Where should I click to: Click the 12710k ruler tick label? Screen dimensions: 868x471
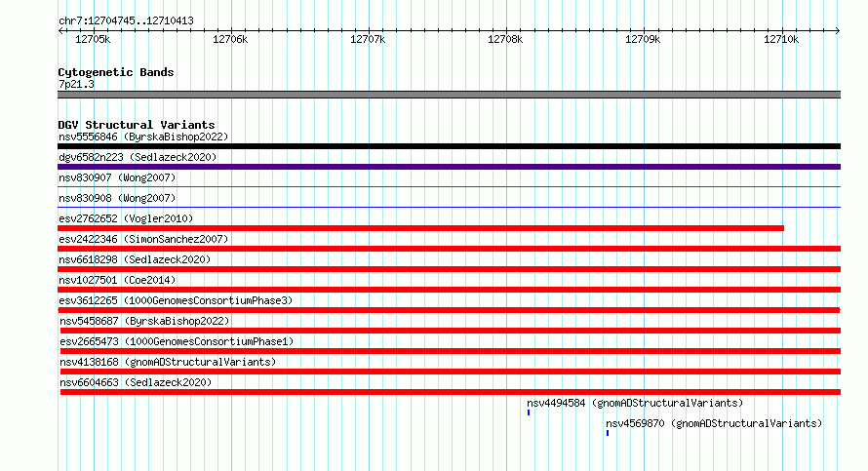pos(781,39)
